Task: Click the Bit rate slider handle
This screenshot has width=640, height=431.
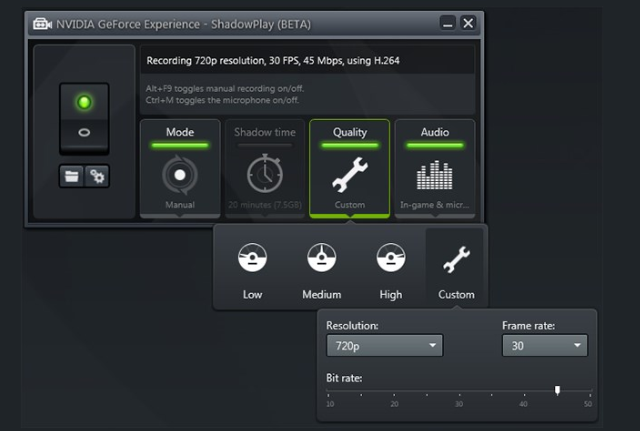Action: (557, 390)
